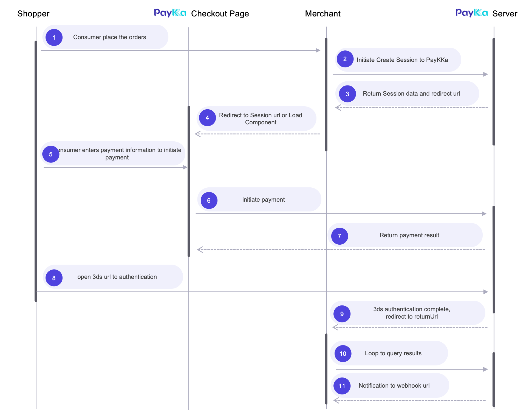532x412 pixels.
Task: Click the step 11 number circle
Action: [x=342, y=386]
